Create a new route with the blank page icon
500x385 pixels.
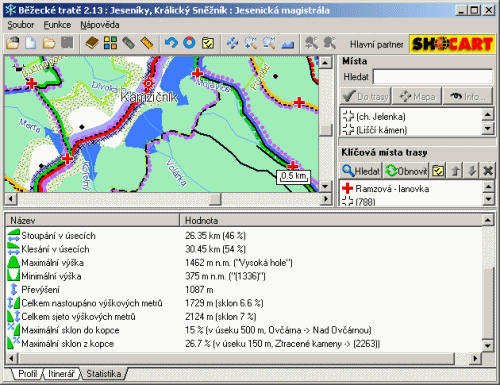[x=31, y=43]
